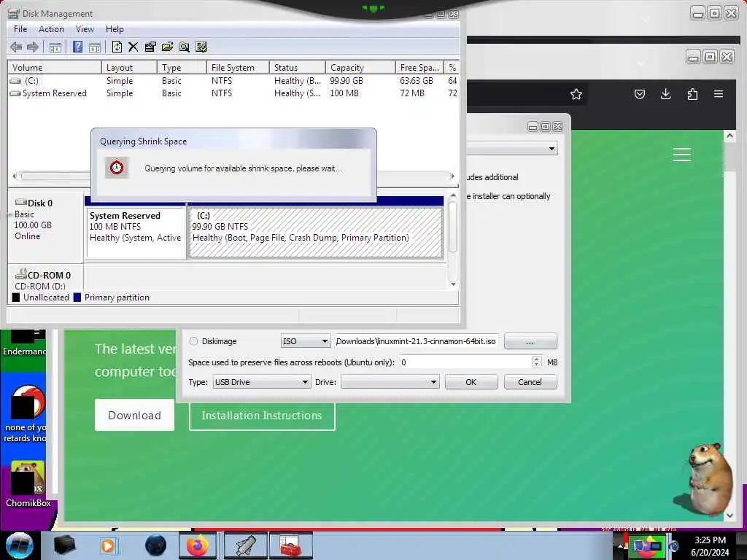The height and width of the screenshot is (560, 747).
Task: Open Firefox application hamburger menu
Action: click(x=719, y=94)
